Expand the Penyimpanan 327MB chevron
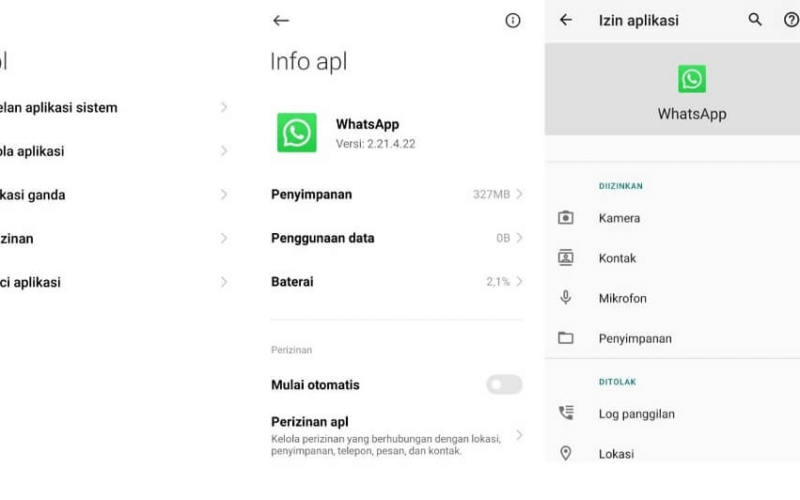Image resolution: width=800 pixels, height=500 pixels. pyautogui.click(x=519, y=194)
